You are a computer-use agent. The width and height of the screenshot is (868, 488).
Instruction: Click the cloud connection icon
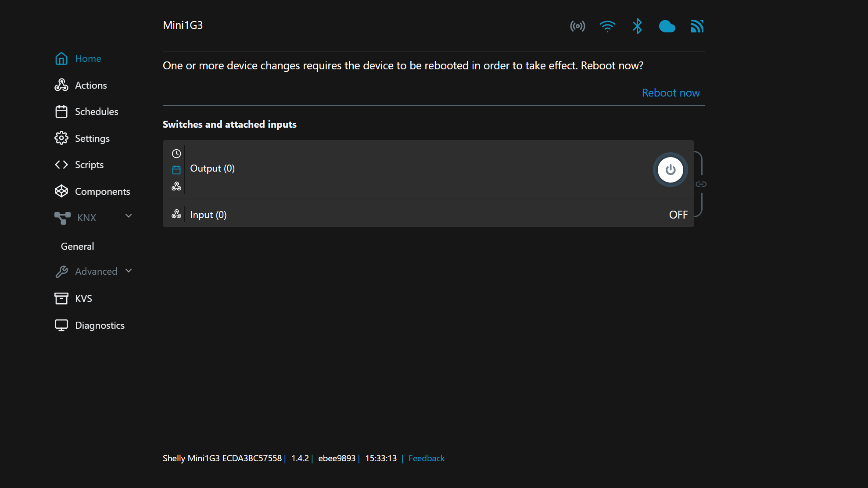pos(667,26)
